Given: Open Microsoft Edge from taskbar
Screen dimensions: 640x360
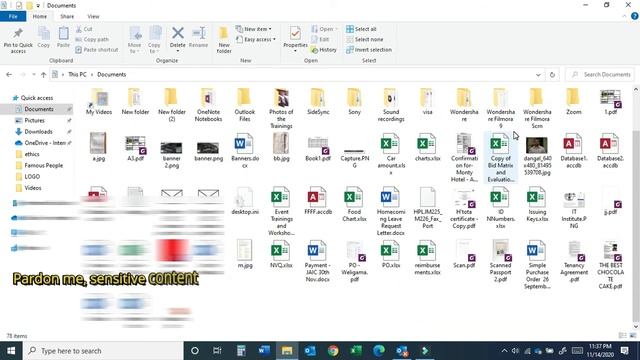Looking at the screenshot, I should pos(379,351).
